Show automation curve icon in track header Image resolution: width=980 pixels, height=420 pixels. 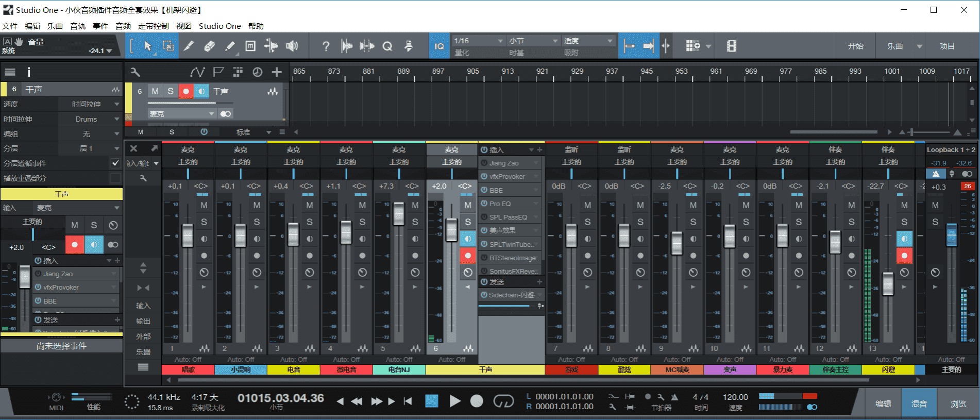pyautogui.click(x=197, y=72)
